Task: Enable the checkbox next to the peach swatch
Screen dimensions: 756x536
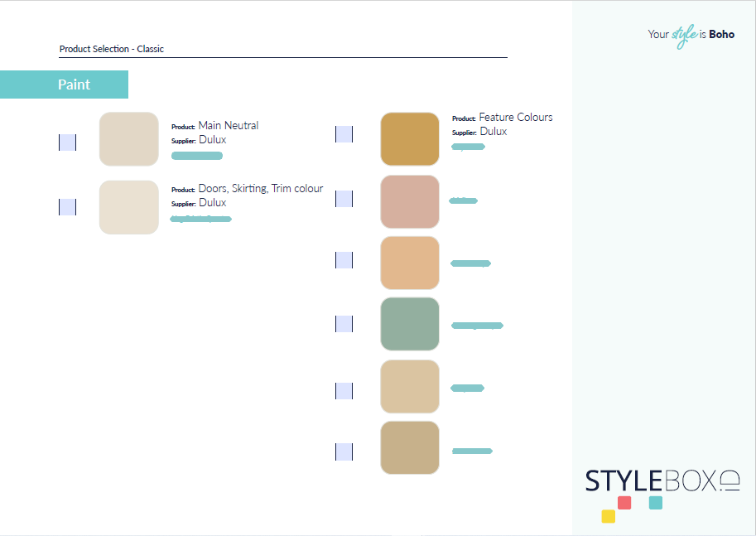Action: [x=344, y=260]
